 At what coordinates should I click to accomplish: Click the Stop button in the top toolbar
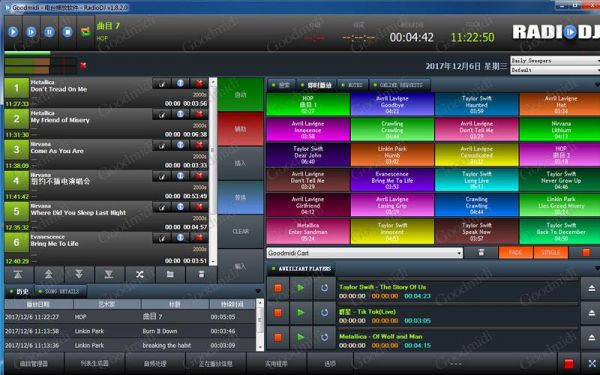[x=67, y=32]
